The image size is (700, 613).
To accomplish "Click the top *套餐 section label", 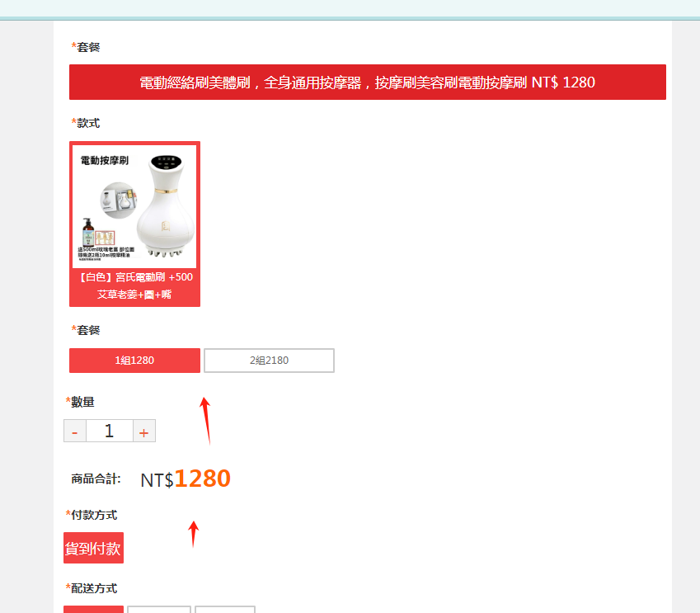I will [x=85, y=47].
